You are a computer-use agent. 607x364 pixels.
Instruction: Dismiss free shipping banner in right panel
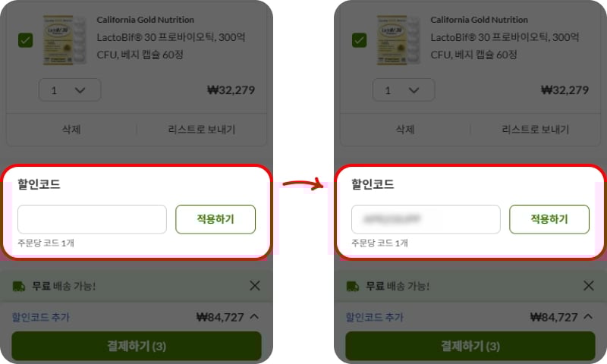589,286
